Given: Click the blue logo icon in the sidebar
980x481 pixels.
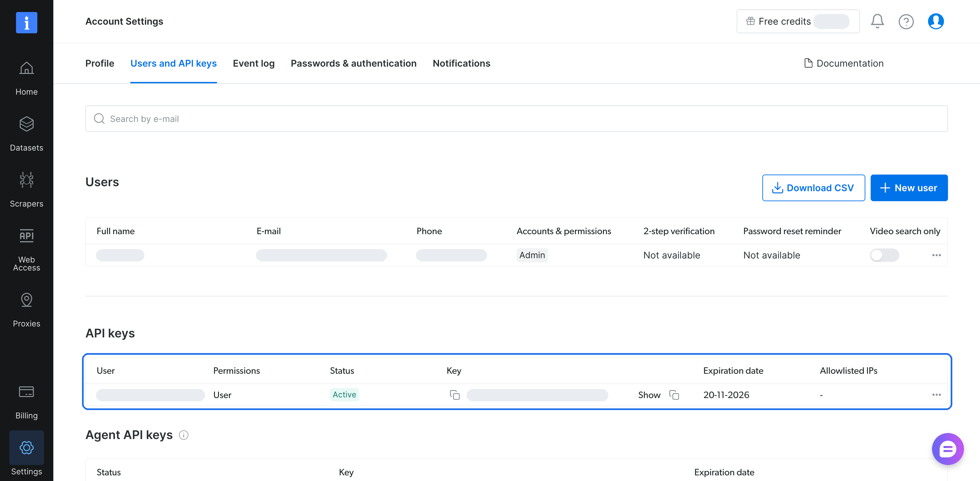Looking at the screenshot, I should pyautogui.click(x=26, y=23).
